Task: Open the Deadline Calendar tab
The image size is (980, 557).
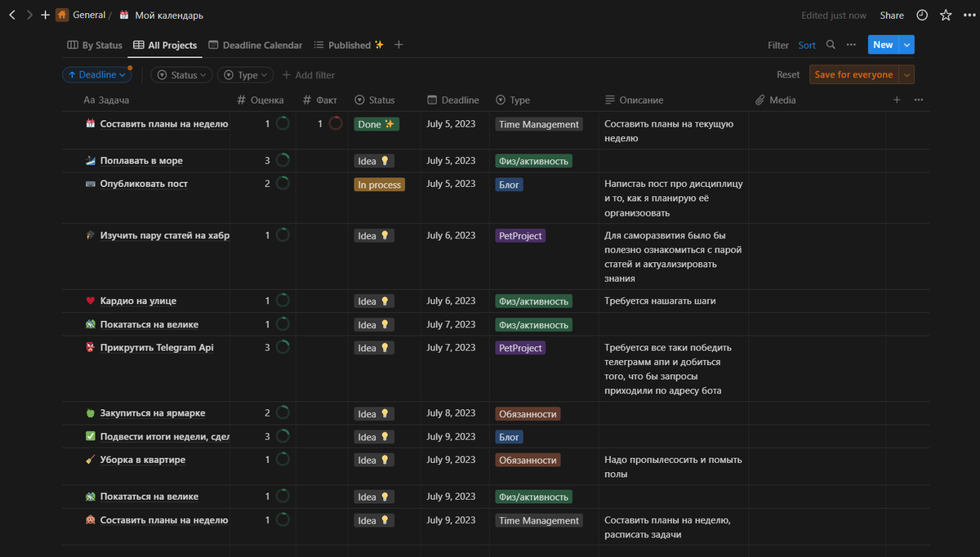Action: [256, 45]
